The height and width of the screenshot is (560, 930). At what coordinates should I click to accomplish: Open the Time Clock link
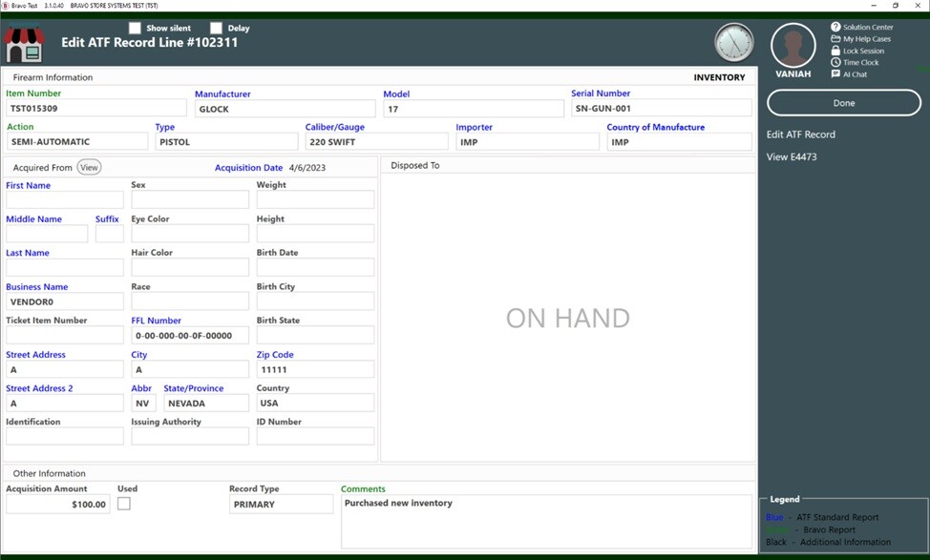[x=855, y=62]
